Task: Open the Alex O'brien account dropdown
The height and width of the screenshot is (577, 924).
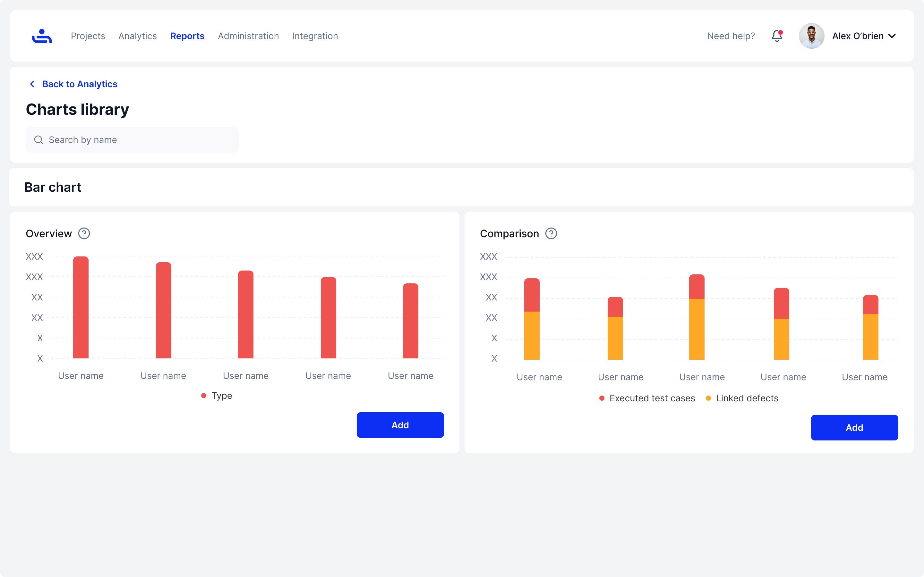Action: (x=858, y=36)
